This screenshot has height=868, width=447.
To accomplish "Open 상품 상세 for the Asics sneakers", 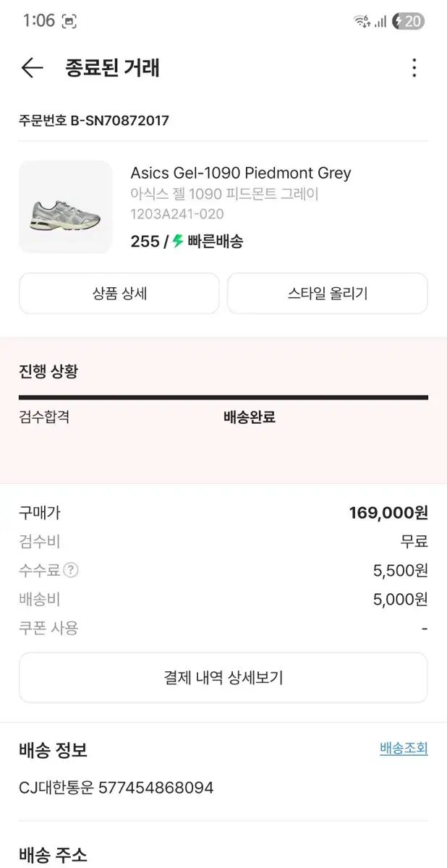I will [119, 293].
